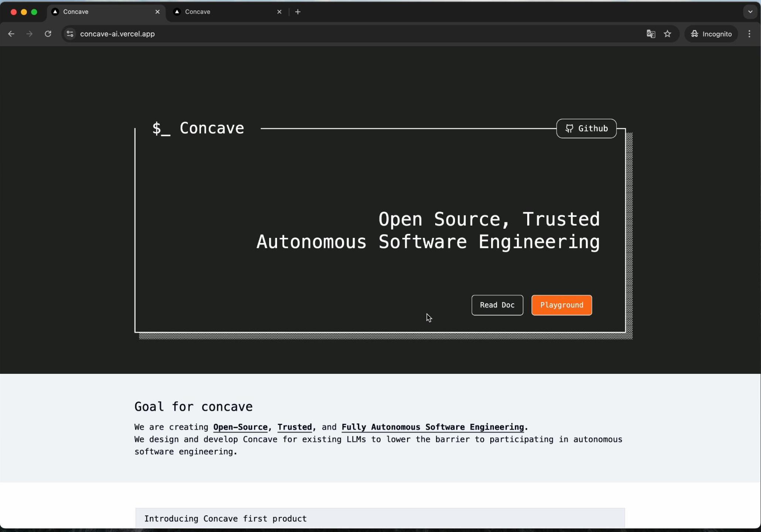Open a new tab with the plus button
The height and width of the screenshot is (532, 761).
(x=298, y=11)
